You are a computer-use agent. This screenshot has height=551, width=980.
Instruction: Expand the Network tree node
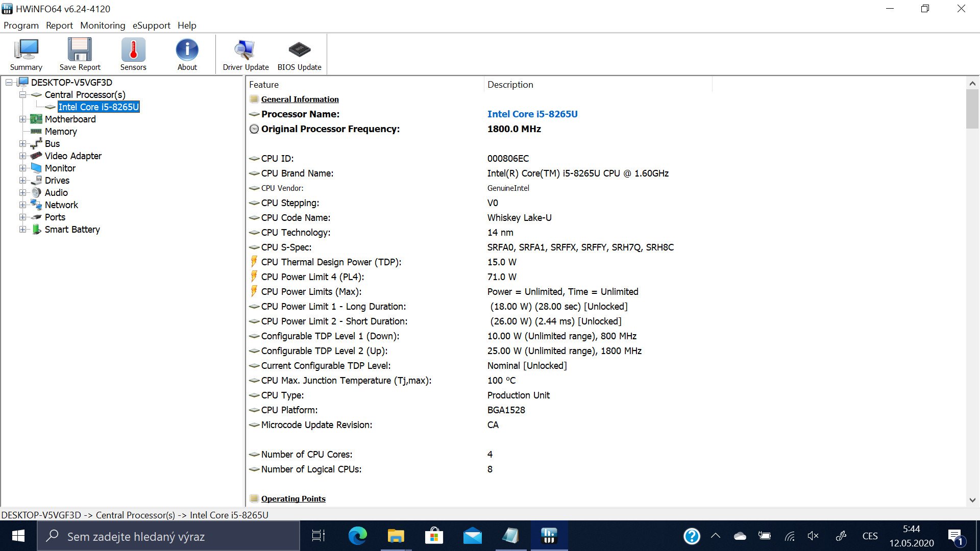(22, 205)
